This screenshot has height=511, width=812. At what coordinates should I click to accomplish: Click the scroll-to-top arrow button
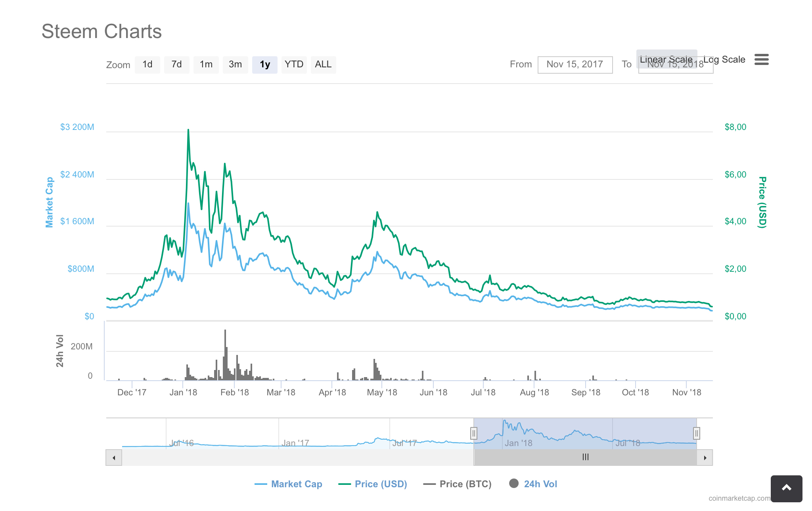[786, 488]
